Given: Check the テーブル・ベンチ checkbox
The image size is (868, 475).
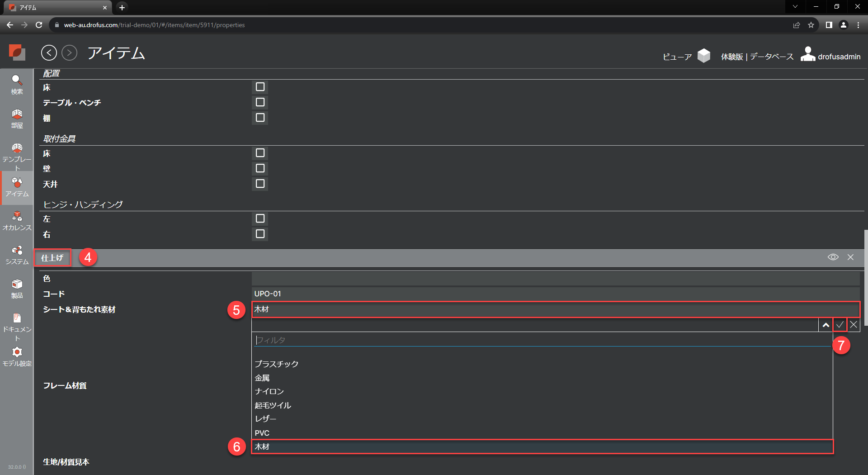Looking at the screenshot, I should point(260,102).
